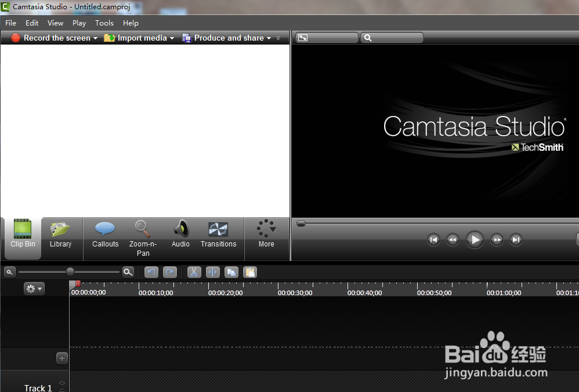Click Record the screen button
Screen dimensions: 579x392
click(50, 38)
